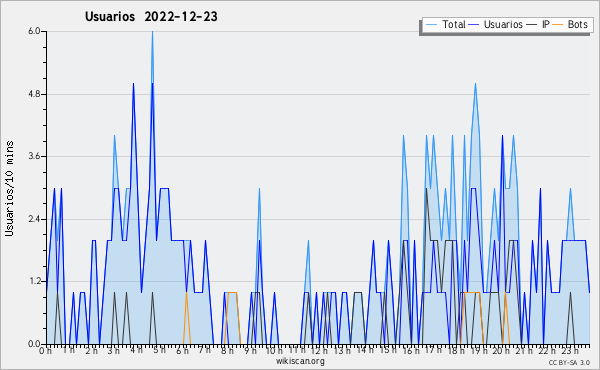Click the y-axis value 0.0
This screenshot has height=370, width=600.
click(x=34, y=344)
